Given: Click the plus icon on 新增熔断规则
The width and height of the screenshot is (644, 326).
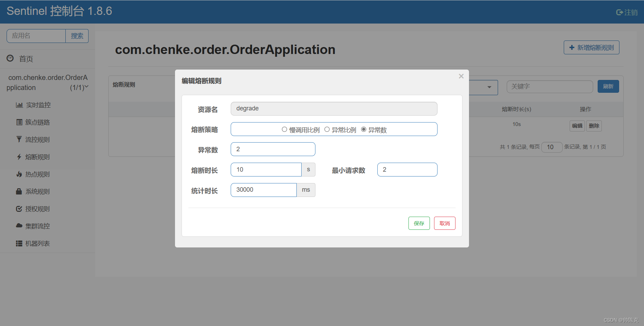Looking at the screenshot, I should click(x=572, y=47).
